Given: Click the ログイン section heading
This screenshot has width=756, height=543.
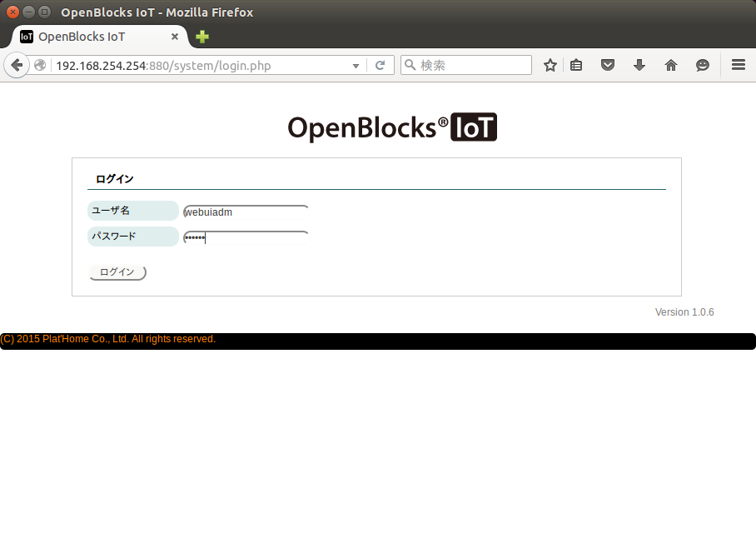Looking at the screenshot, I should coord(114,179).
